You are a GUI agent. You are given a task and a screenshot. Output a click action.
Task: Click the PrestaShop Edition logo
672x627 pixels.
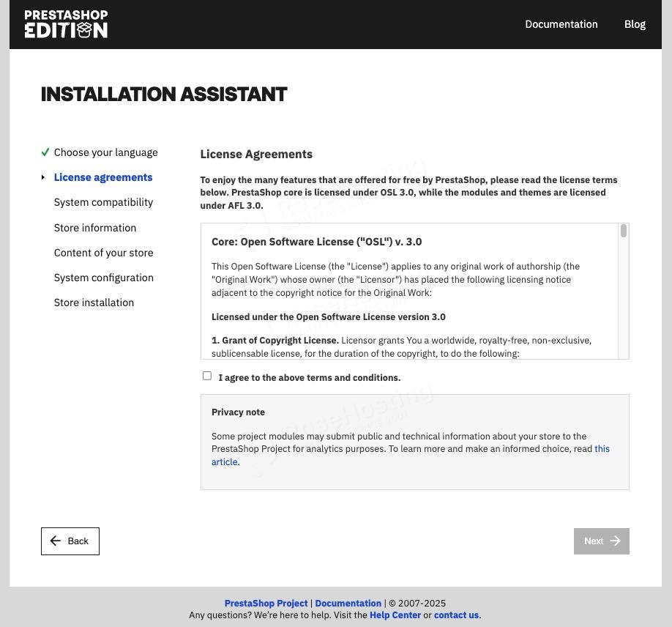[x=66, y=24]
